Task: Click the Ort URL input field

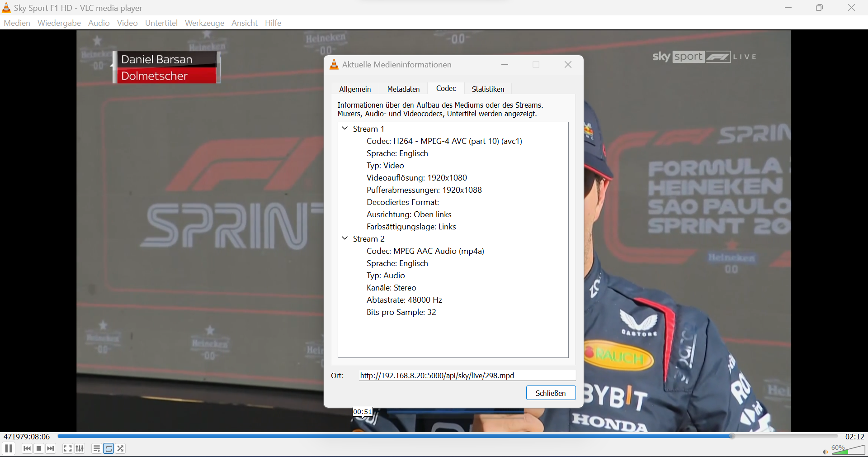Action: 467,376
